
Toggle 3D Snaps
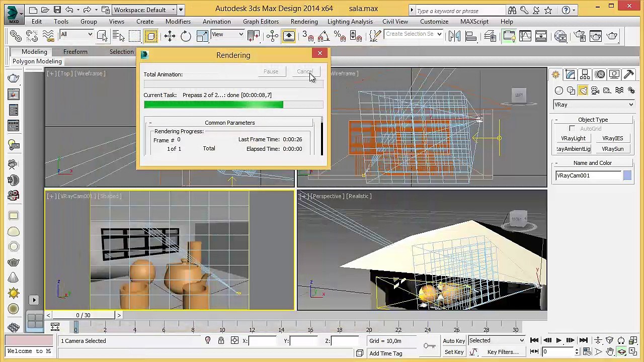tap(307, 36)
